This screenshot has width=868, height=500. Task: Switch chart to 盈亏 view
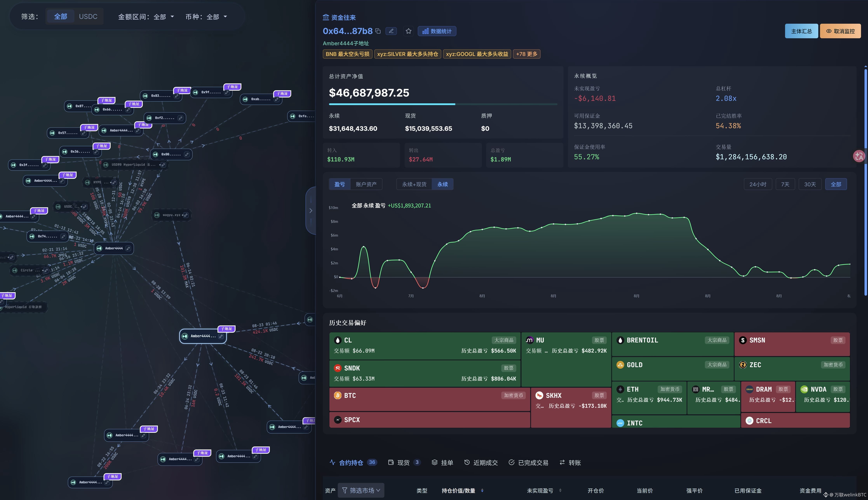(x=340, y=184)
